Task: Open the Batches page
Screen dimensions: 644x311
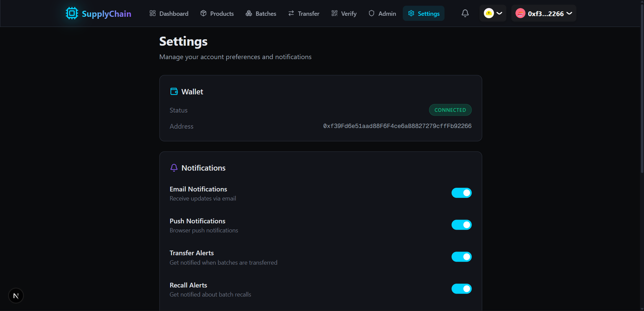Action: click(261, 13)
